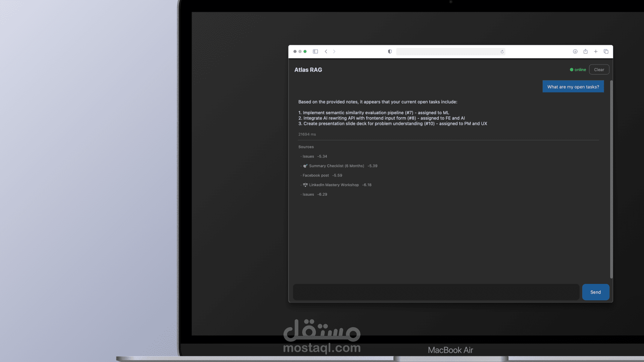Open the LinkedIn Mastery Workshop source
644x362 pixels.
336,185
